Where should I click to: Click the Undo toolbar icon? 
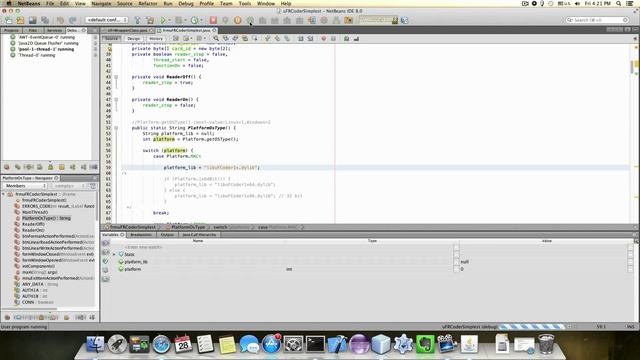point(60,20)
